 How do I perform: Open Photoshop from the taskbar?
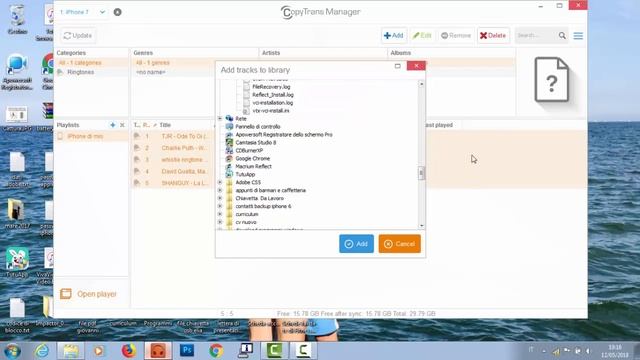(x=187, y=350)
